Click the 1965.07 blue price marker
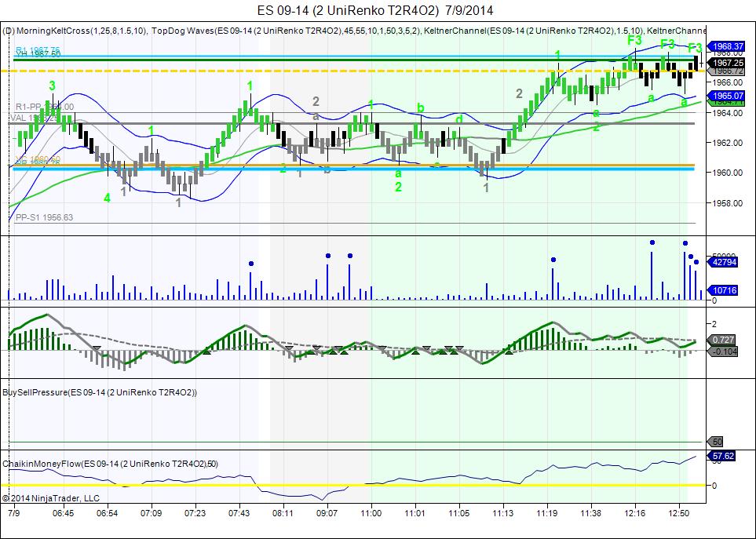The width and height of the screenshot is (756, 539). (x=725, y=96)
